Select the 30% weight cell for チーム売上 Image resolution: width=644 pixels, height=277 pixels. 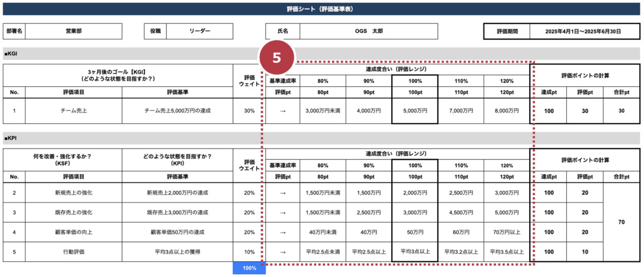click(x=249, y=111)
